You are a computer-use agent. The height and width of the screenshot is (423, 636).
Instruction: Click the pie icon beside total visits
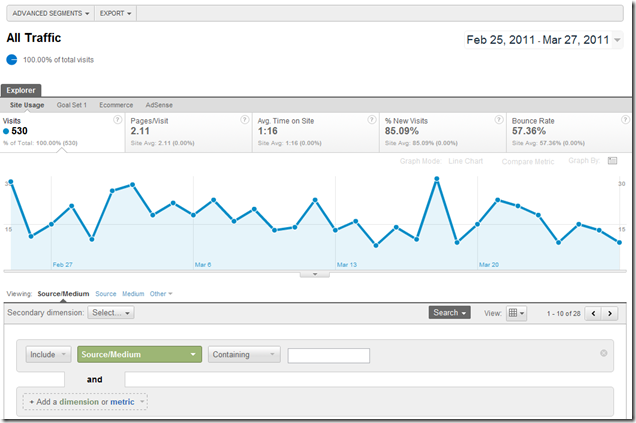(x=12, y=60)
